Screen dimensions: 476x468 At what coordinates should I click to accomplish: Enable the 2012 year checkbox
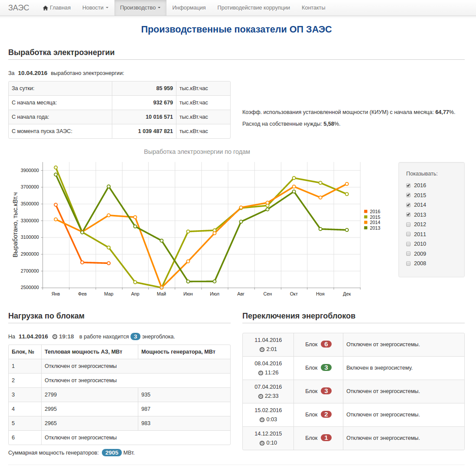pyautogui.click(x=408, y=224)
